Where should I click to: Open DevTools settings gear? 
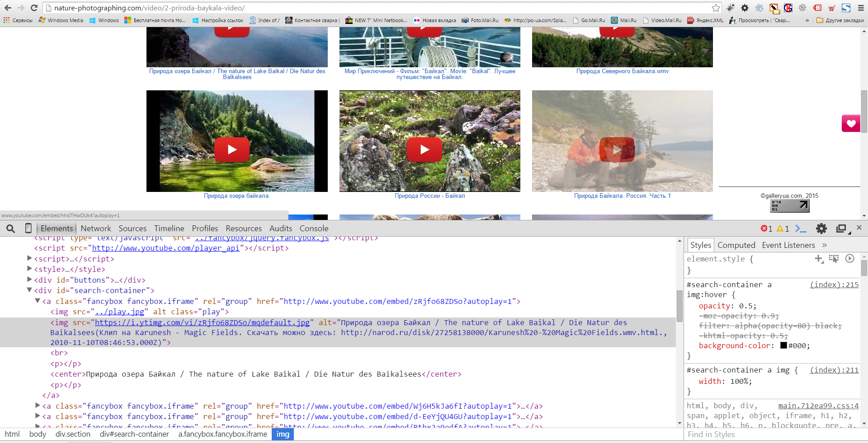click(x=821, y=228)
